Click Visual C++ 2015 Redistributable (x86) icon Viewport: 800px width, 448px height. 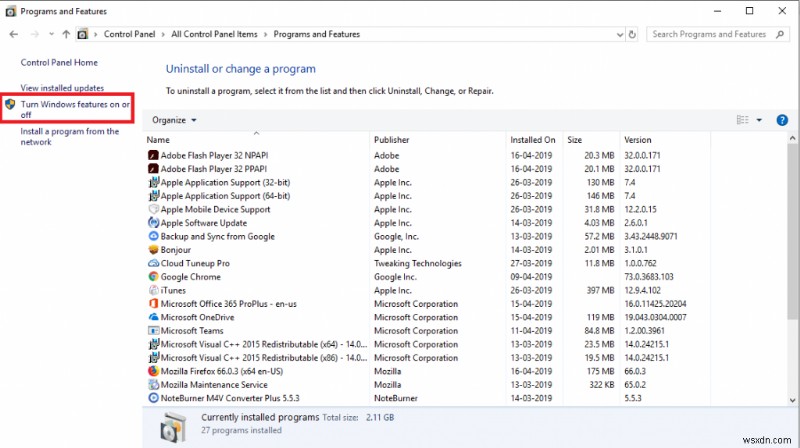point(153,358)
